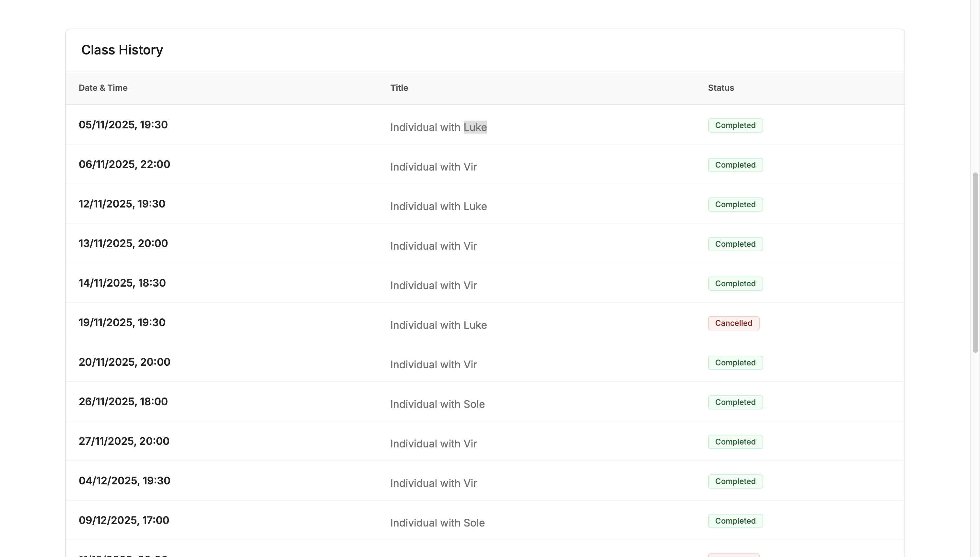
Task: Select the Status column header
Action: click(x=720, y=88)
